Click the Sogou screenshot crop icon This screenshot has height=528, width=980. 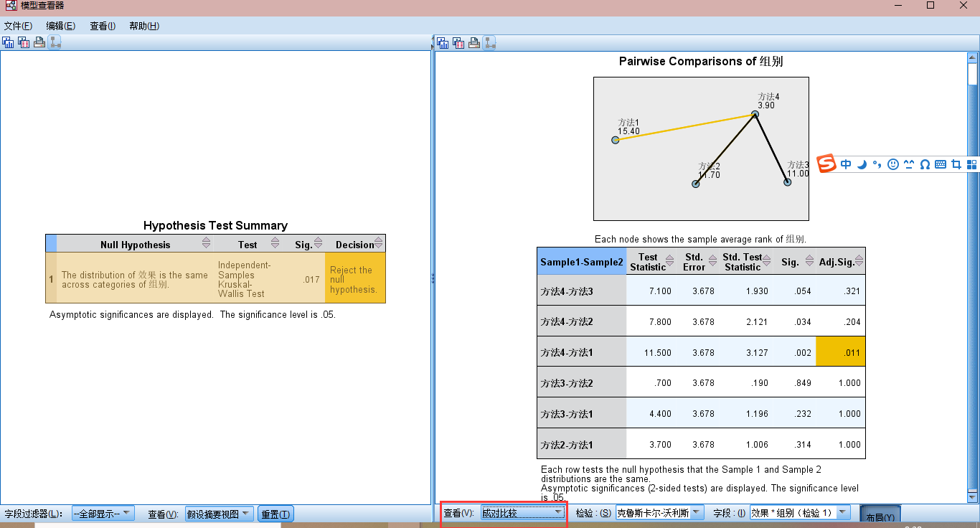956,164
